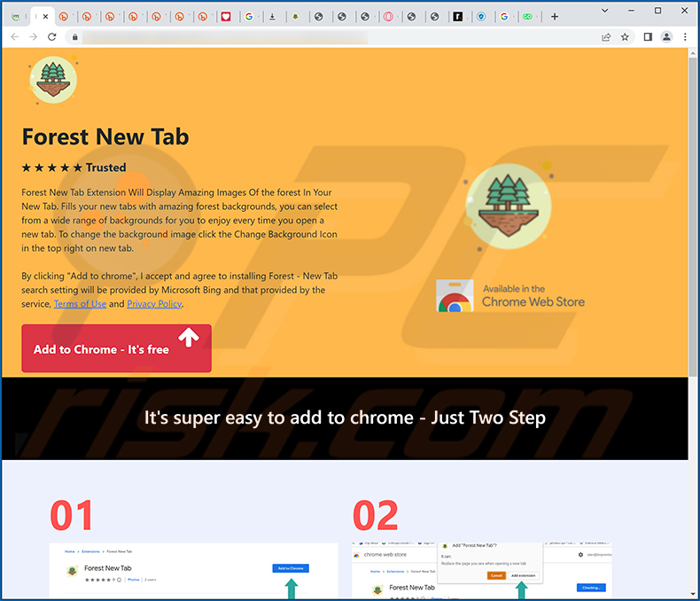Open the Chrome three-dot menu
Viewport: 700px width, 601px height.
(685, 37)
